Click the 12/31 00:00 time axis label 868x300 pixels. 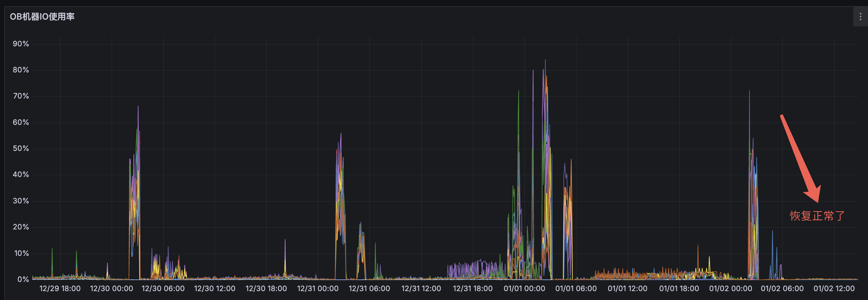point(318,289)
